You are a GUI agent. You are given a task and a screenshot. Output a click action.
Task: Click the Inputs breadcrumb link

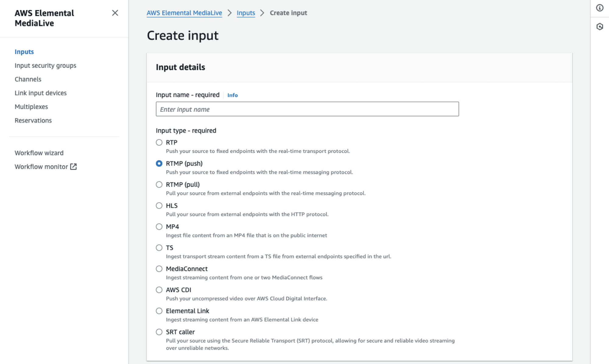tap(245, 12)
